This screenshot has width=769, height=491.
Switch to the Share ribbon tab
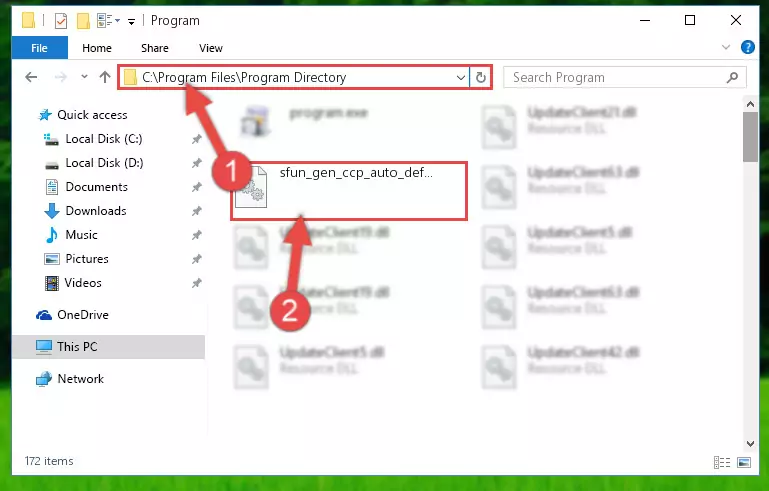[154, 48]
